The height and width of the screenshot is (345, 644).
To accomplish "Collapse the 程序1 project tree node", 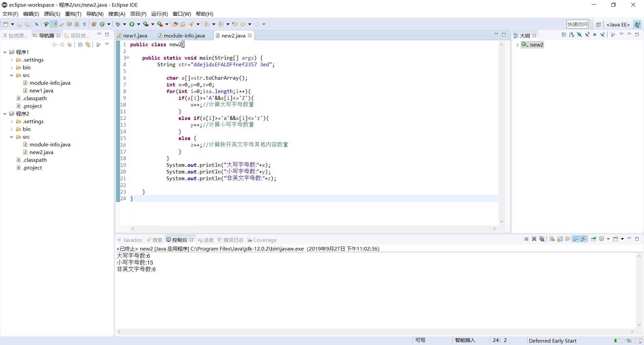I will (5, 52).
